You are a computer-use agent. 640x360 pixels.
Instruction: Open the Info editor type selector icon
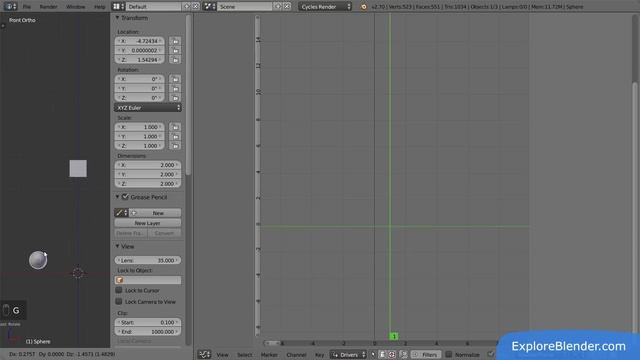[x=11, y=7]
